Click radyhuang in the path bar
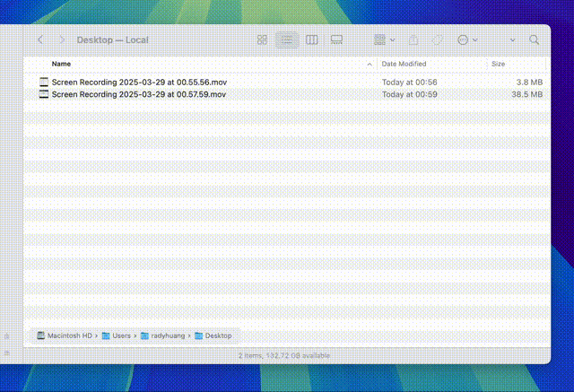 (x=163, y=335)
